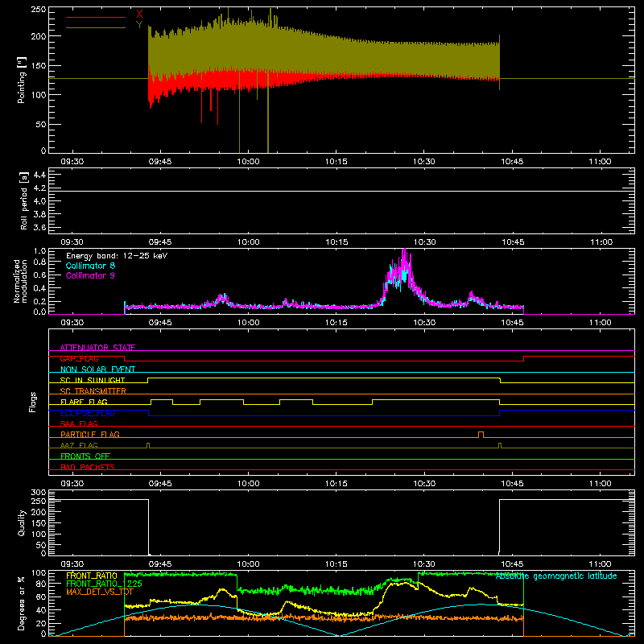Click the olive Y legend line

[x=96, y=27]
